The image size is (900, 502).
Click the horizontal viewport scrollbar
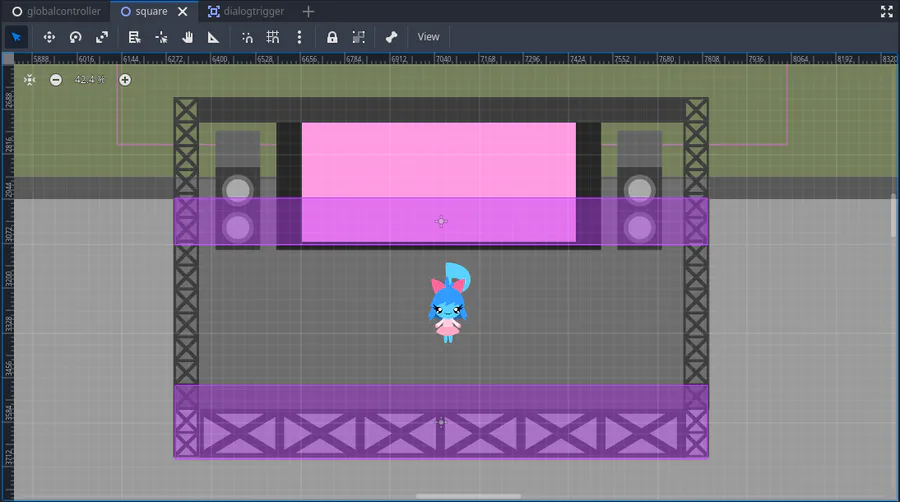tap(468, 496)
